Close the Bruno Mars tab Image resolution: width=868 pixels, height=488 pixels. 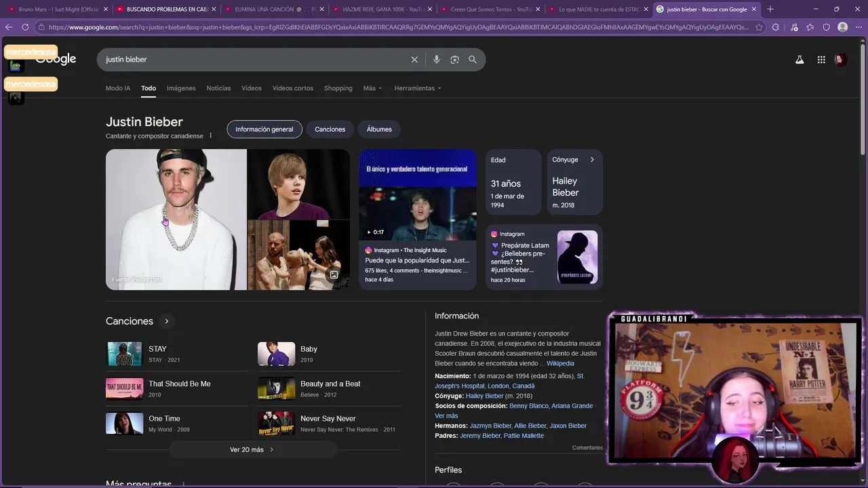105,9
